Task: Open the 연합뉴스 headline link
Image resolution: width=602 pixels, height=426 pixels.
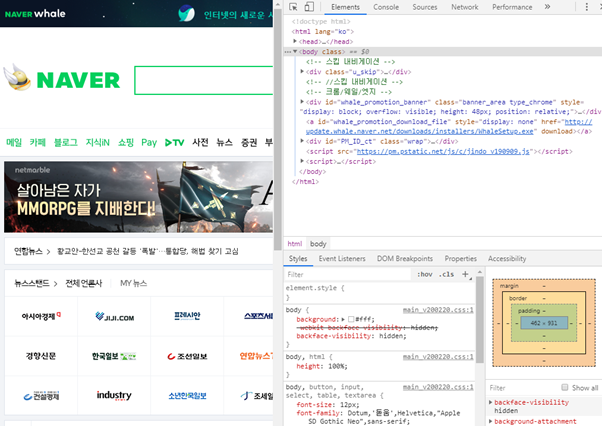Action: [x=148, y=251]
